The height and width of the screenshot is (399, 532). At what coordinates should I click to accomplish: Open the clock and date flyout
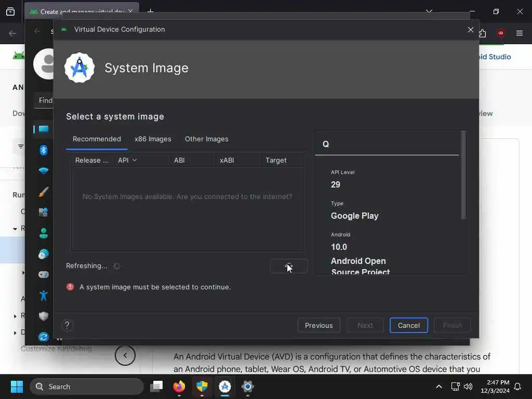tap(495, 387)
